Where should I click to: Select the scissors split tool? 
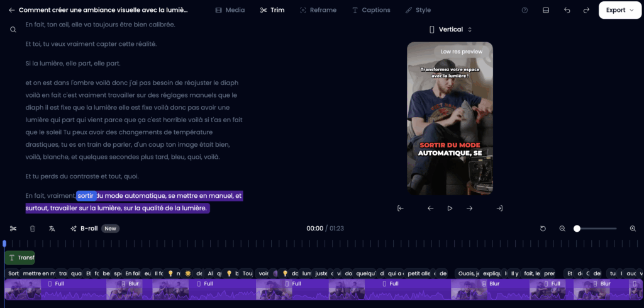coord(13,229)
